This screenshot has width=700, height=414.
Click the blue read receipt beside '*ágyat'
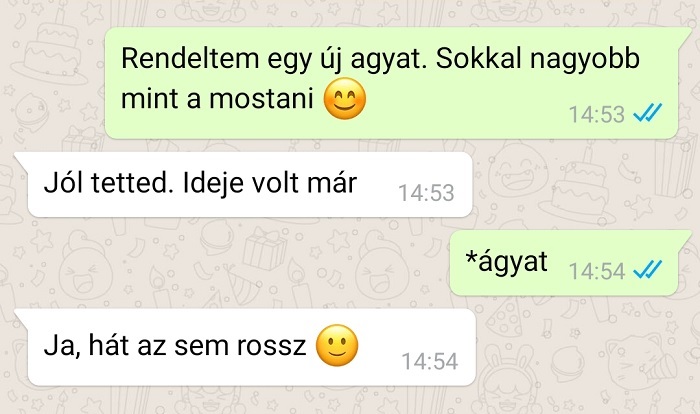tap(648, 269)
